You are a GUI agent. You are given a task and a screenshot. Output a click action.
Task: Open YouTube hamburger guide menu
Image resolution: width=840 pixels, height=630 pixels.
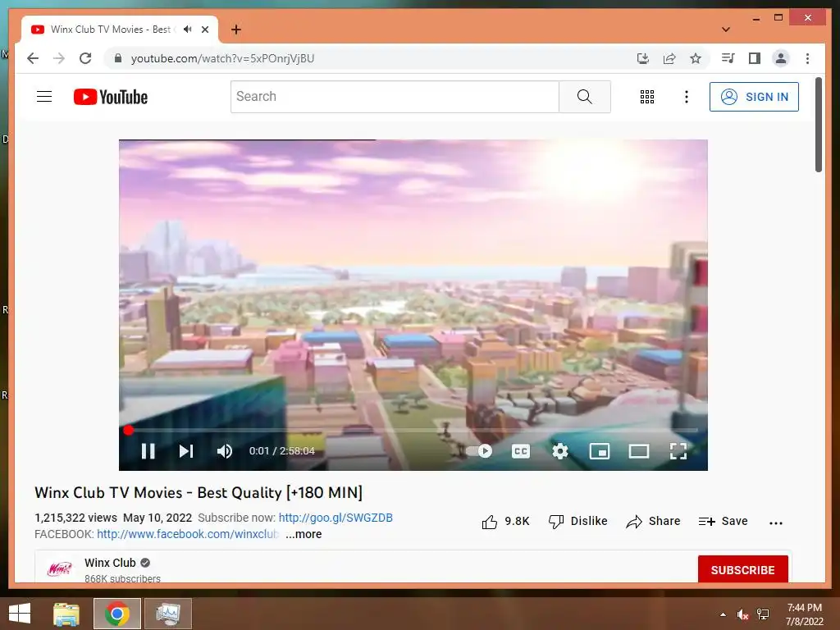[44, 97]
